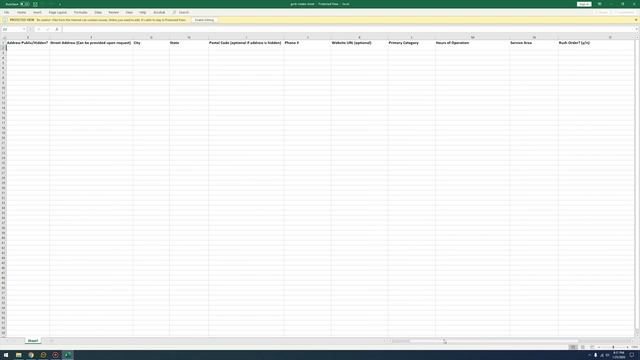The image size is (640, 360).
Task: Open the Acrobat tab
Action: 159,13
